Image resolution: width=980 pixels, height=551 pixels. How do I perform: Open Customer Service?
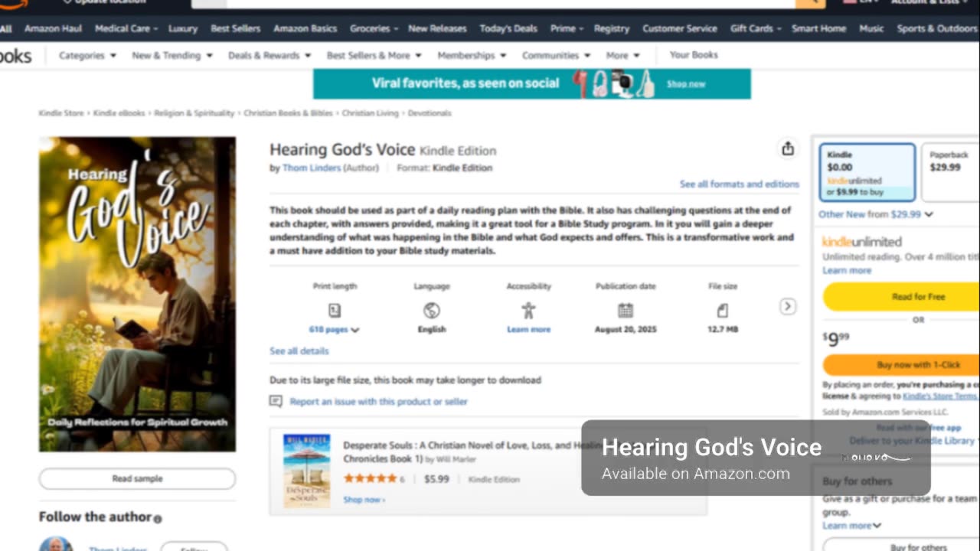681,28
